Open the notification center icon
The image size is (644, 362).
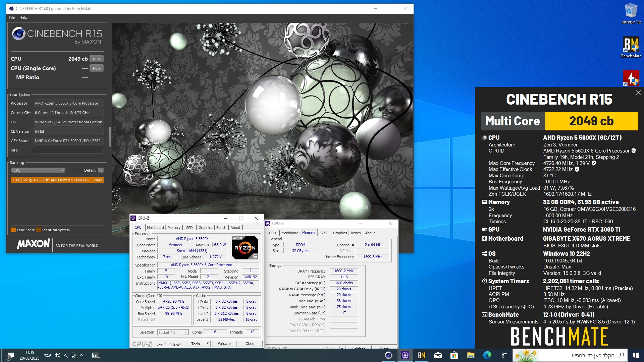[10, 355]
